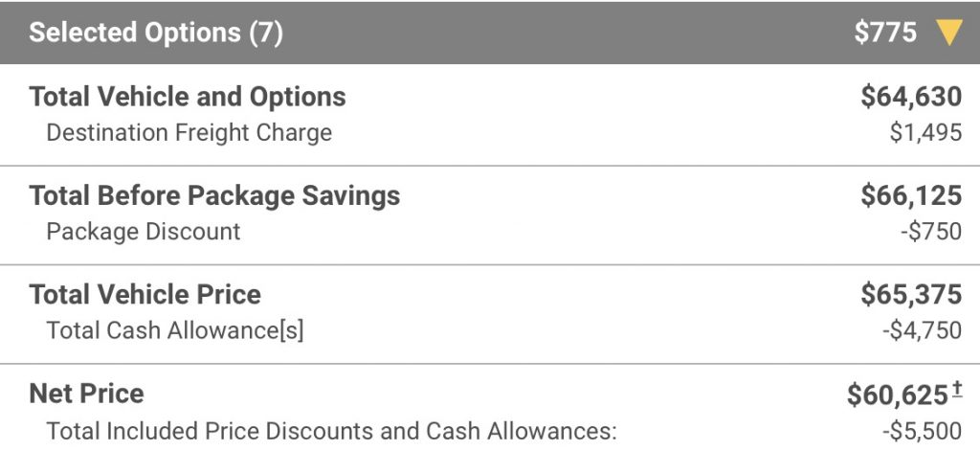Click the $1,495 freight charge amount

click(x=925, y=132)
